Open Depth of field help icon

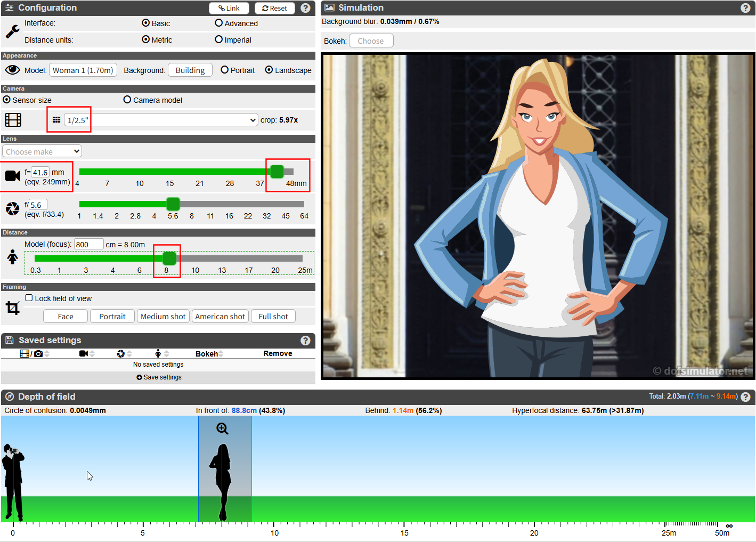tap(745, 397)
